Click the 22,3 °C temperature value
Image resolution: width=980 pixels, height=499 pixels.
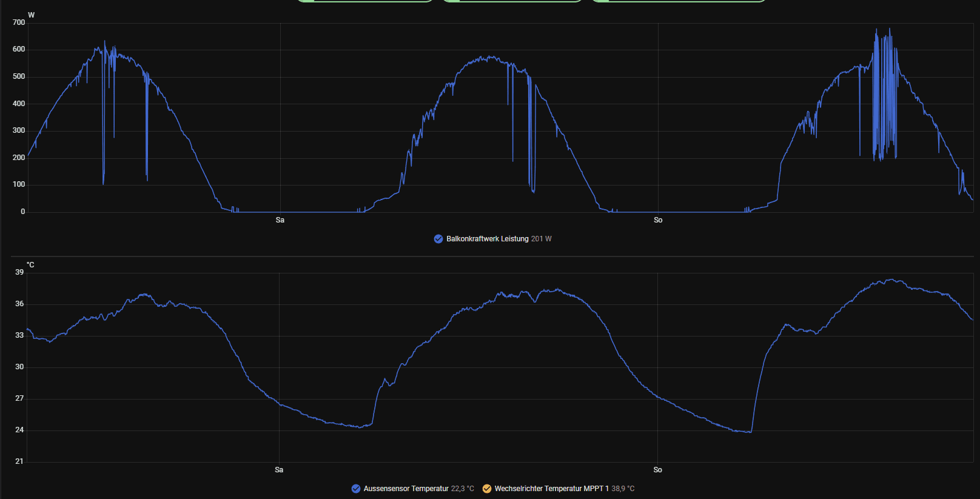click(x=463, y=489)
